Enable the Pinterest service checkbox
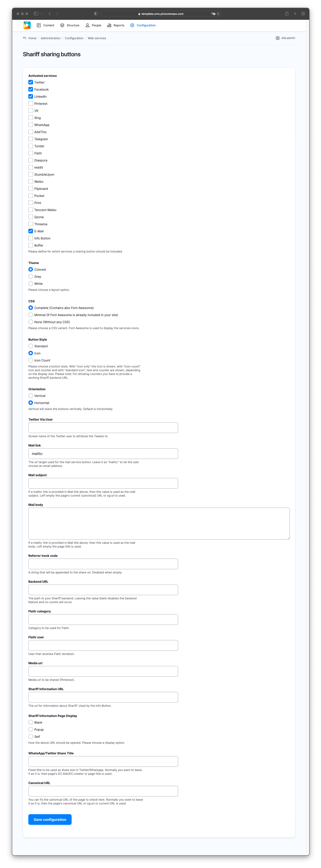321x868 pixels. point(31,103)
